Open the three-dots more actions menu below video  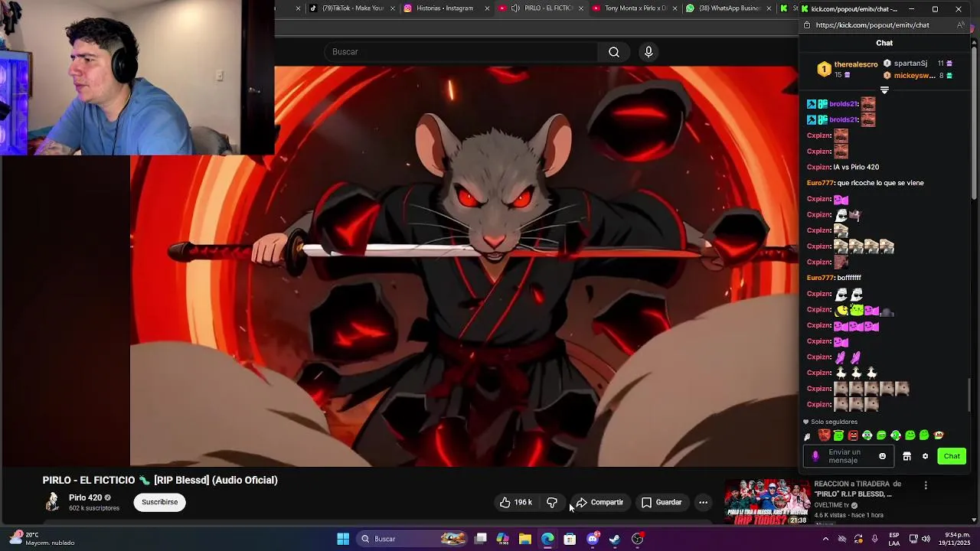(703, 502)
